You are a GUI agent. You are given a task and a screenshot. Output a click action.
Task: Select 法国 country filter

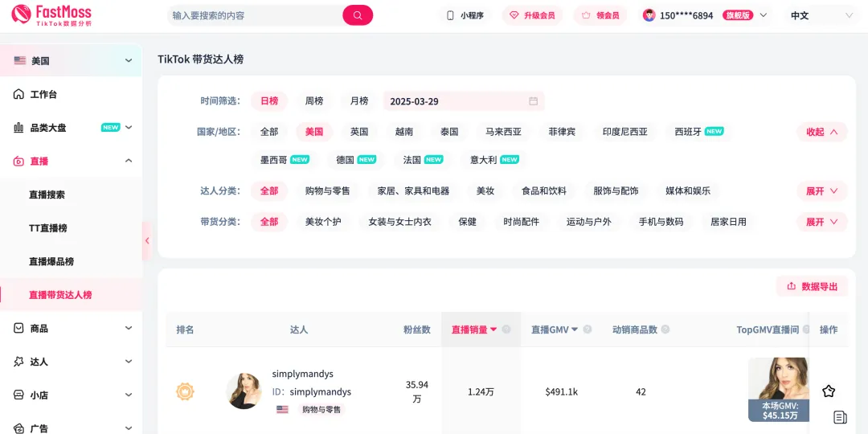point(423,159)
